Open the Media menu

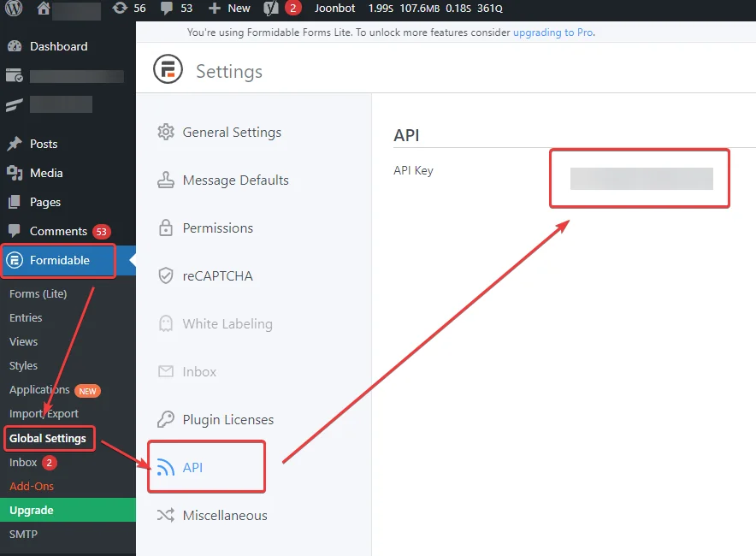[x=46, y=173]
